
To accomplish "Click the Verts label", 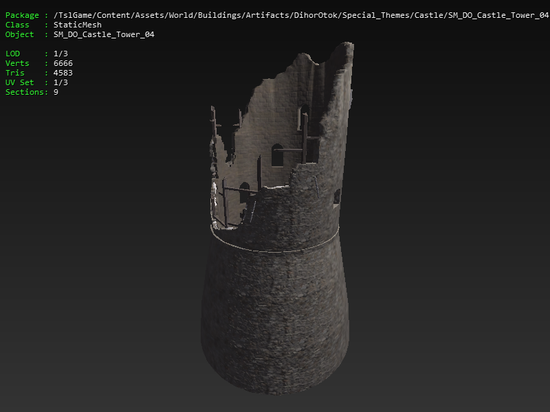I will tap(17, 63).
